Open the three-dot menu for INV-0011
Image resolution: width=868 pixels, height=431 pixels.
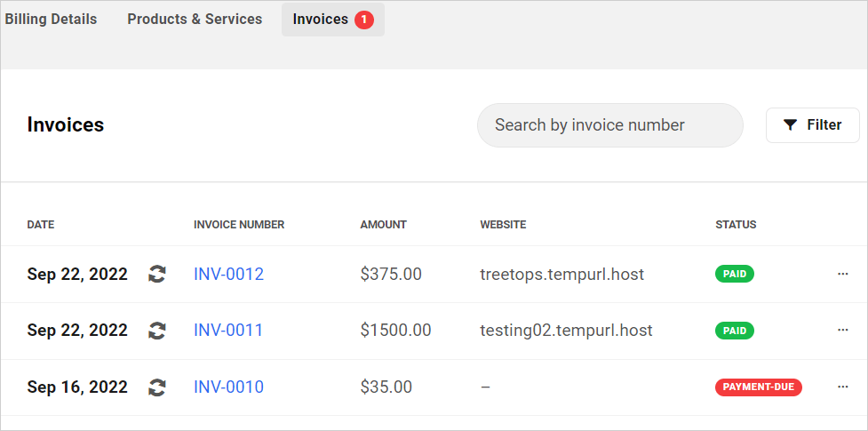pyautogui.click(x=843, y=331)
